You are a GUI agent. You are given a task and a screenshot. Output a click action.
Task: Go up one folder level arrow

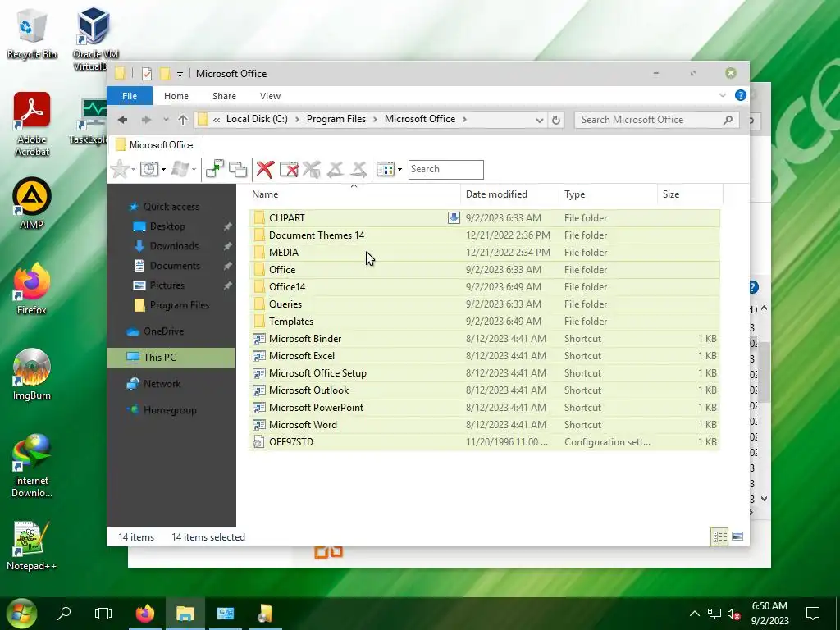point(183,120)
